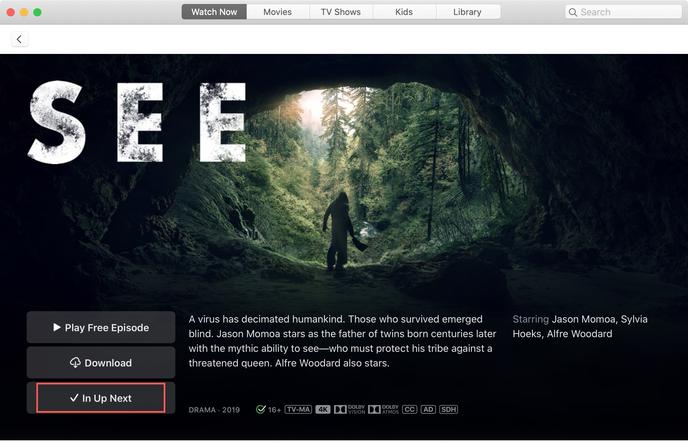
Task: Download the See episode
Action: pos(101,363)
